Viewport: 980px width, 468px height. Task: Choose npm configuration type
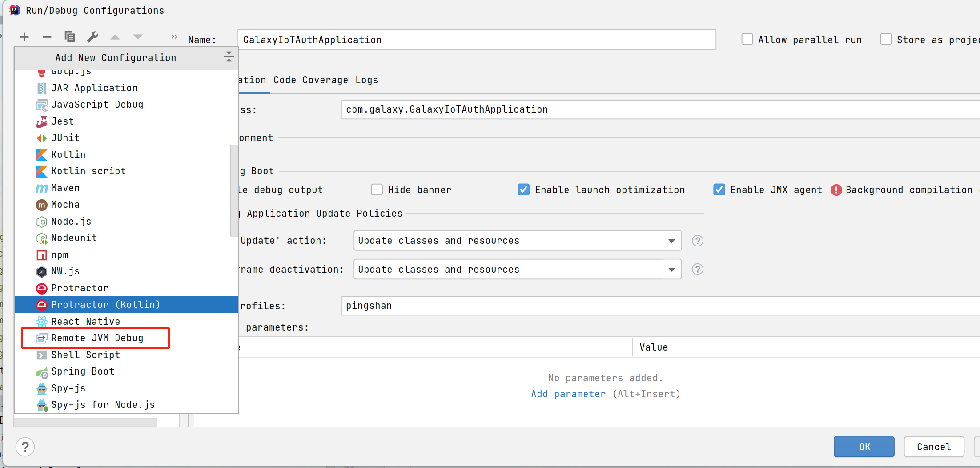[x=127, y=255]
